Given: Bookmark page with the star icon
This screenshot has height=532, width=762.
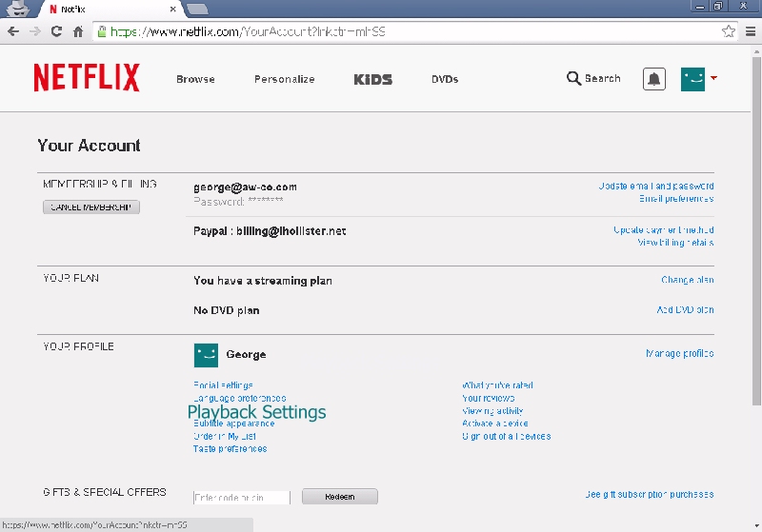Looking at the screenshot, I should (x=728, y=31).
